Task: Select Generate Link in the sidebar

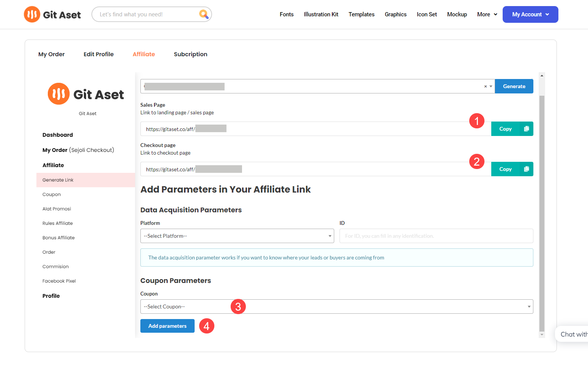Action: click(86, 180)
